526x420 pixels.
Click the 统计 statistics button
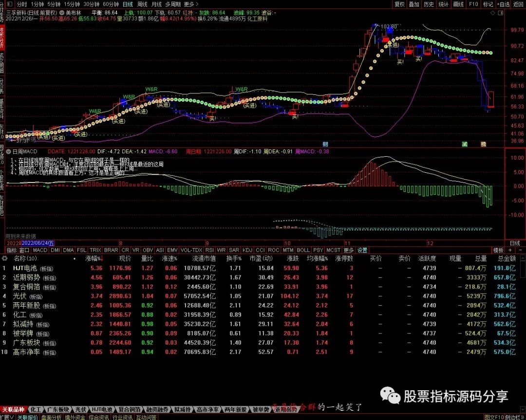[x=444, y=4]
